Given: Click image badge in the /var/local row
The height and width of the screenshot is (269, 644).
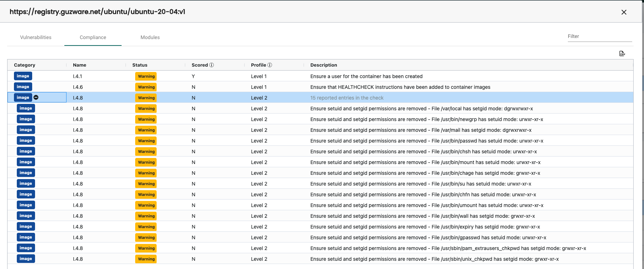Looking at the screenshot, I should pyautogui.click(x=26, y=108).
